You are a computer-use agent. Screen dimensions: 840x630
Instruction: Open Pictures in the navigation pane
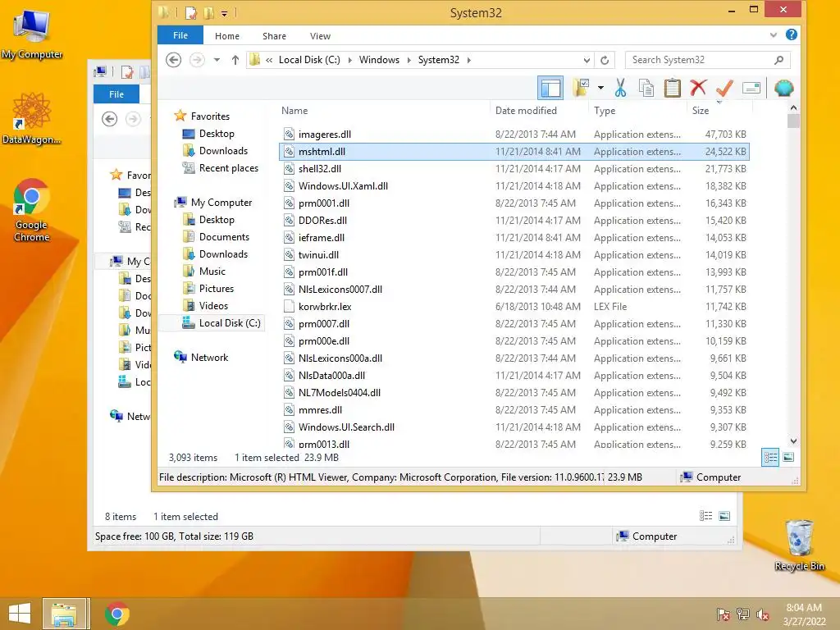pos(216,288)
